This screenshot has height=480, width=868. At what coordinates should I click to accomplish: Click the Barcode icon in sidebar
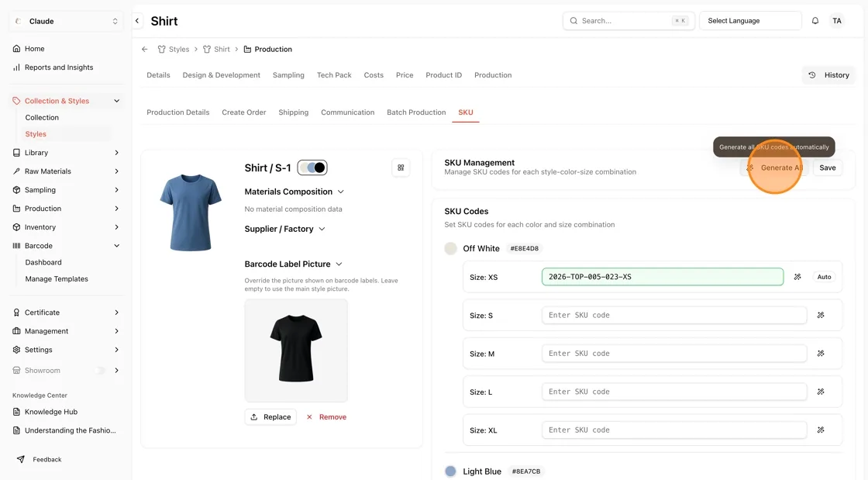(x=16, y=246)
